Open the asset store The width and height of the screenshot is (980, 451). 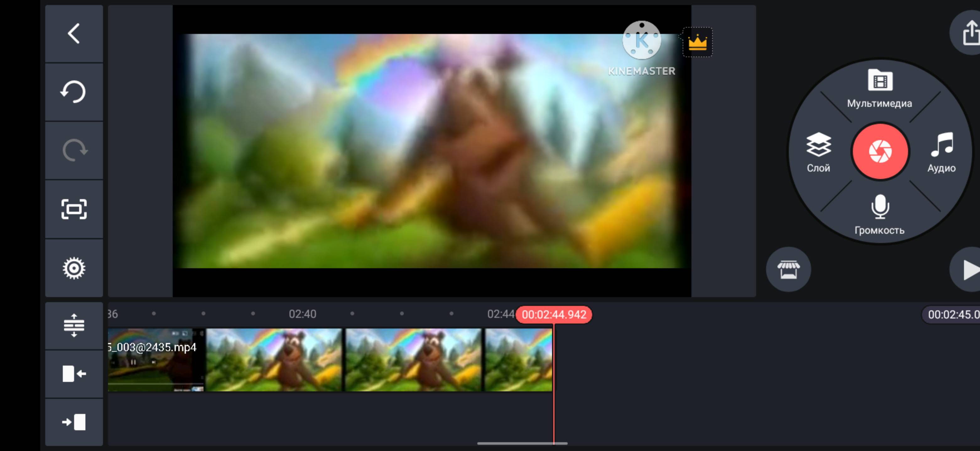[788, 269]
